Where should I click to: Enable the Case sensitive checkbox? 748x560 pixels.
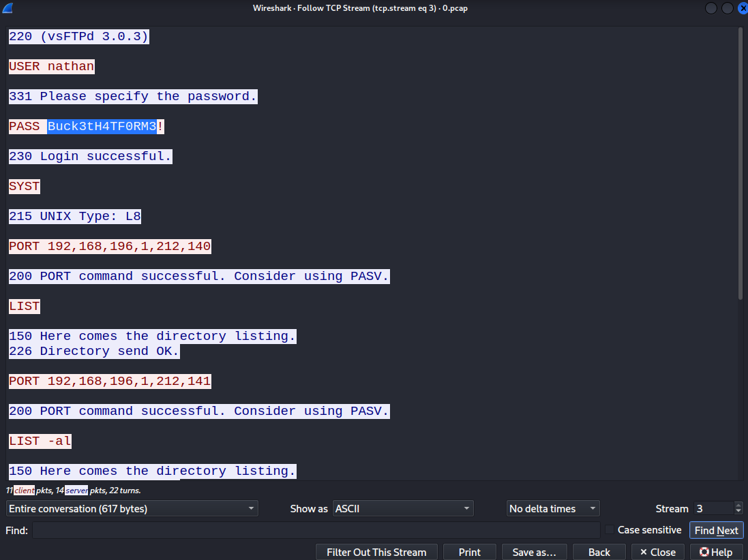click(x=609, y=529)
